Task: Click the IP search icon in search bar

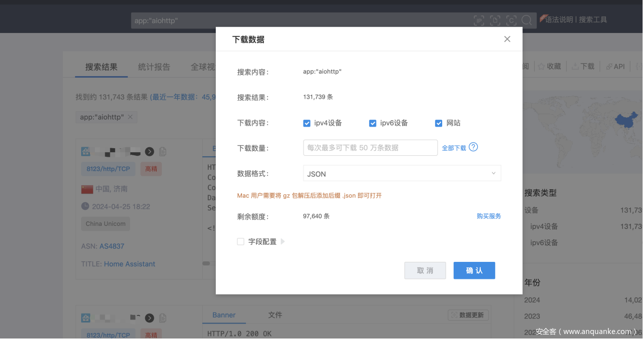Action: (x=479, y=21)
